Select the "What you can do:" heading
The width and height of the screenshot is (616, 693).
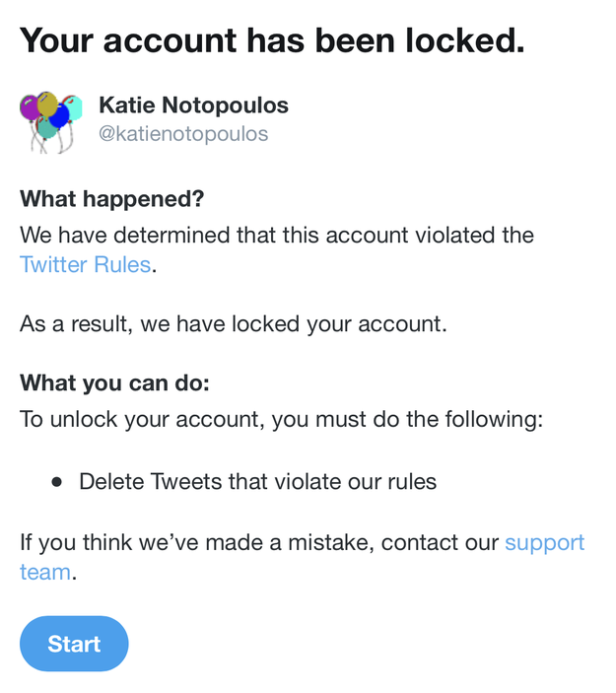pos(115,382)
